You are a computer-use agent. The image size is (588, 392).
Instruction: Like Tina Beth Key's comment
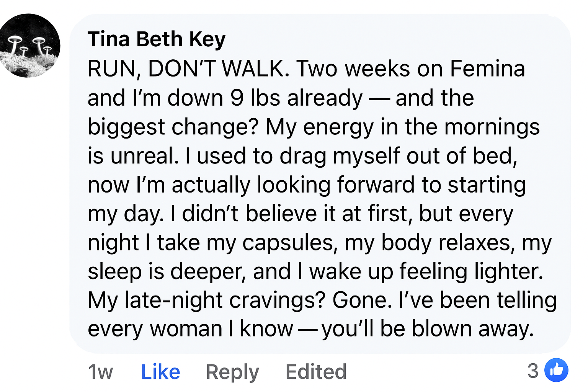coord(160,372)
